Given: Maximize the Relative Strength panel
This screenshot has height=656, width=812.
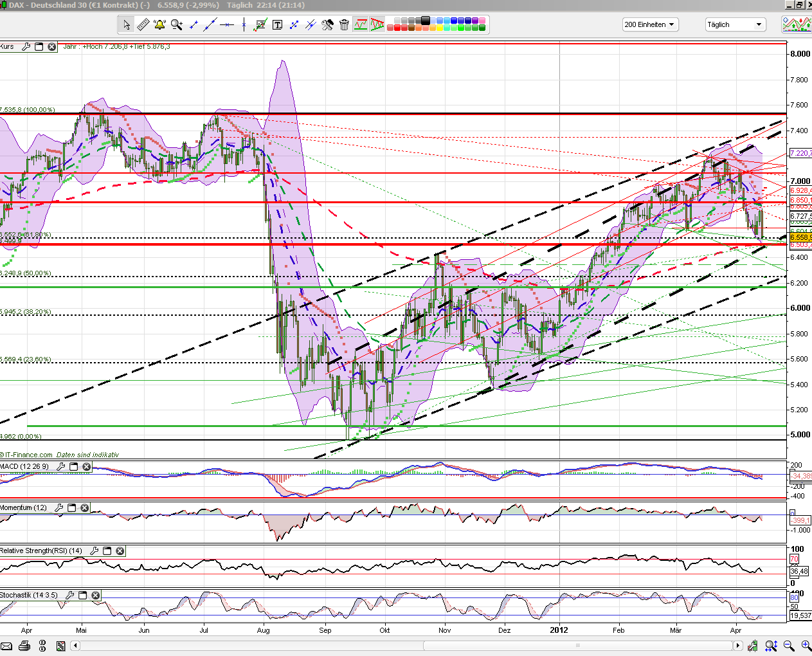Looking at the screenshot, I should [107, 551].
